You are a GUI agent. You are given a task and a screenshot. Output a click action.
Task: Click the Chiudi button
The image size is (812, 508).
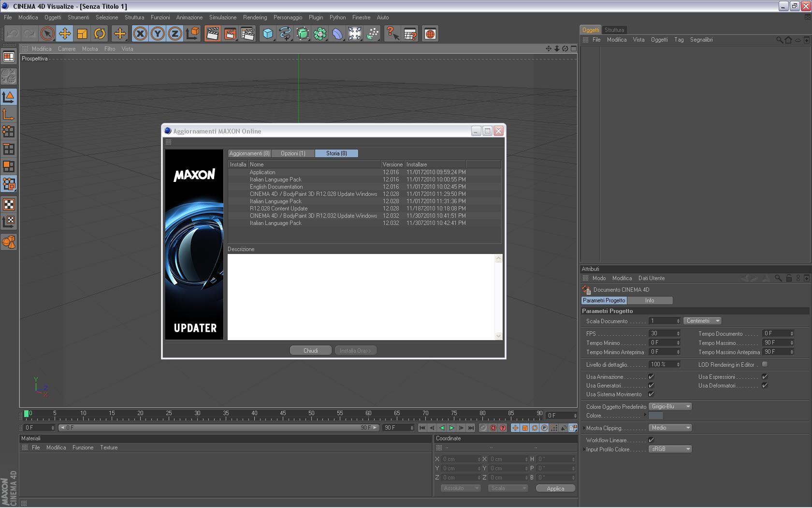[310, 351]
